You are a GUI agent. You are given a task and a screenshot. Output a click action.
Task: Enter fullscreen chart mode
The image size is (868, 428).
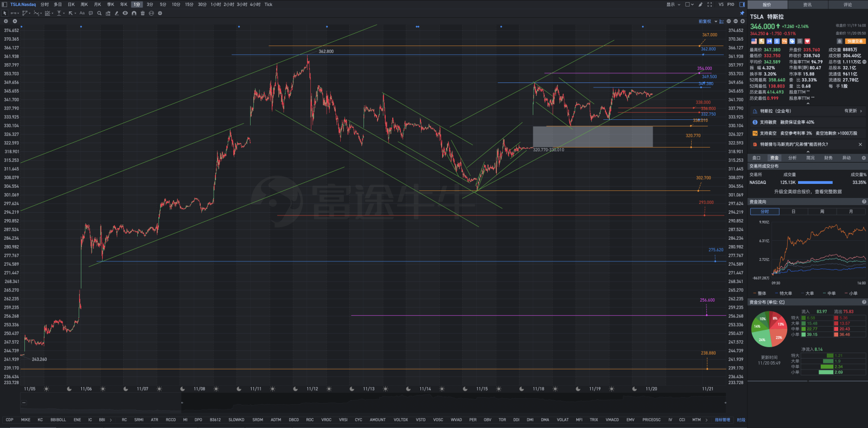(x=710, y=4)
